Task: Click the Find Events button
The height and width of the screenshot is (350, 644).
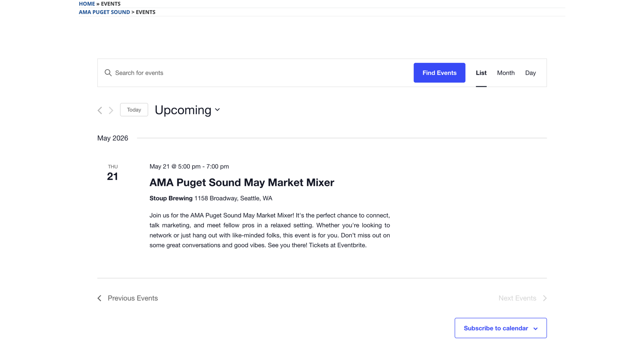Action: point(439,73)
